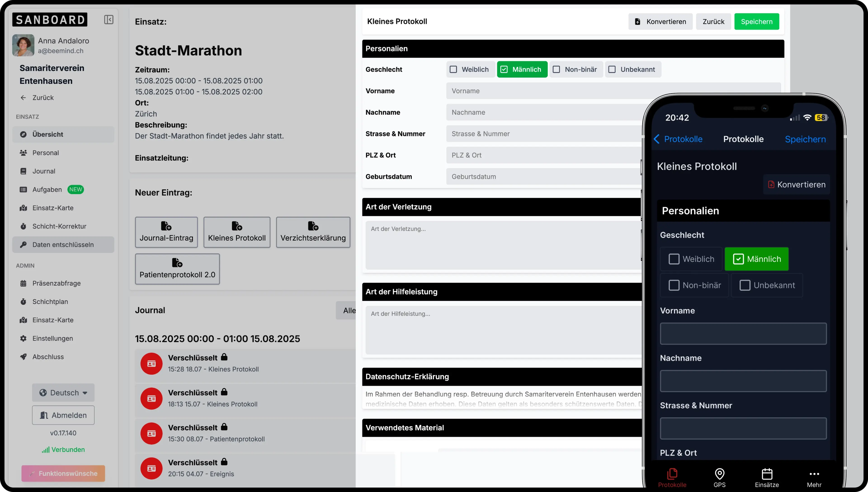The height and width of the screenshot is (492, 868).
Task: Click the Schicht-Korrektur stopwatch icon
Action: click(x=23, y=226)
